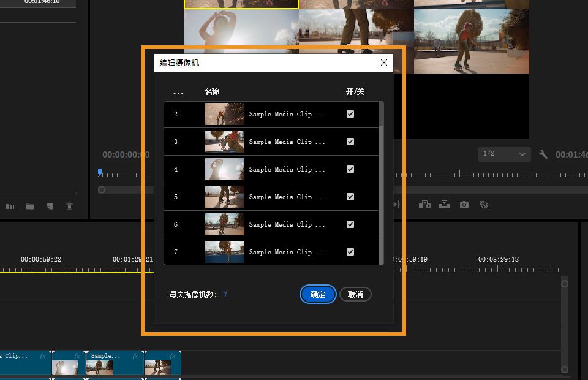
Task: Open the new item icon next to the folder
Action: pyautogui.click(x=50, y=207)
